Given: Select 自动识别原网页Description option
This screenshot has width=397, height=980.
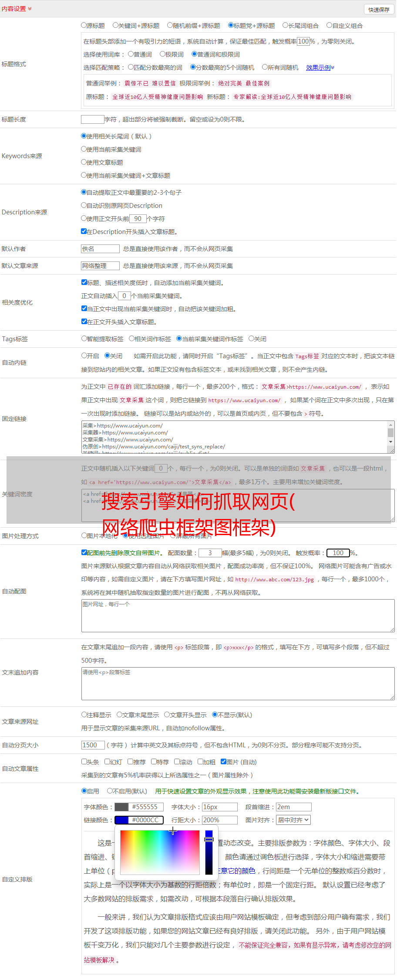Looking at the screenshot, I should (x=84, y=205).
